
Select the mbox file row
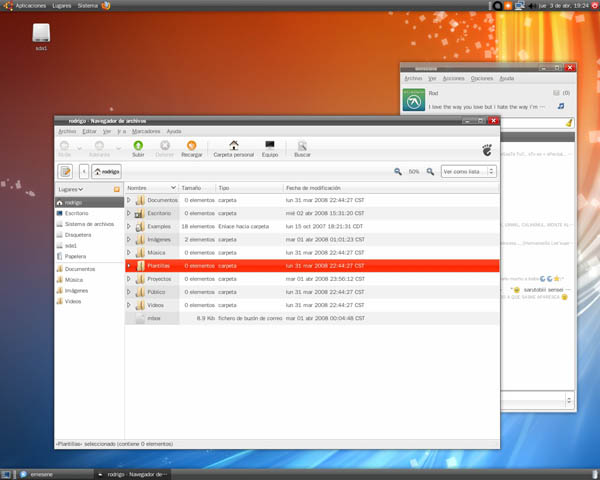[312, 318]
